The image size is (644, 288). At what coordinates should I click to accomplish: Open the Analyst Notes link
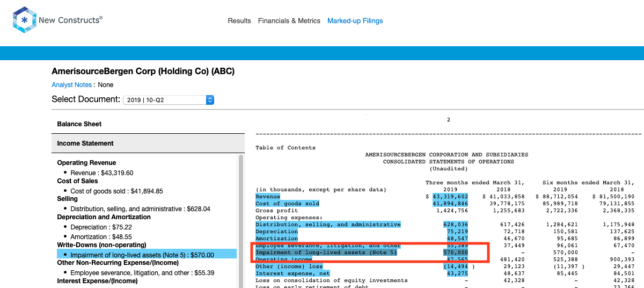point(72,85)
